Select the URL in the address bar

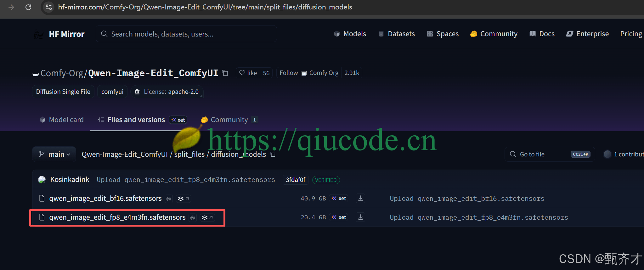(x=205, y=7)
